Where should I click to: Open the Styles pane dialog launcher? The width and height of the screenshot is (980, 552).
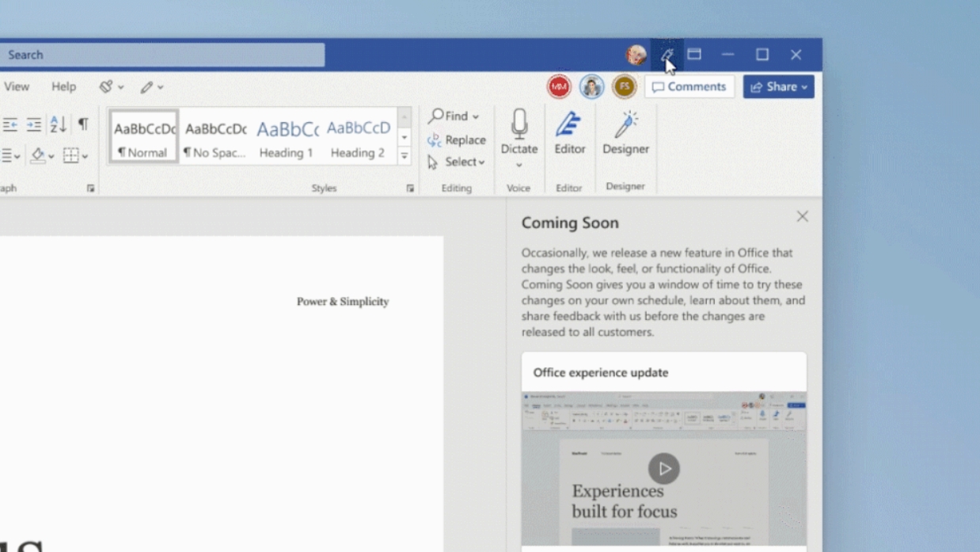click(x=410, y=188)
